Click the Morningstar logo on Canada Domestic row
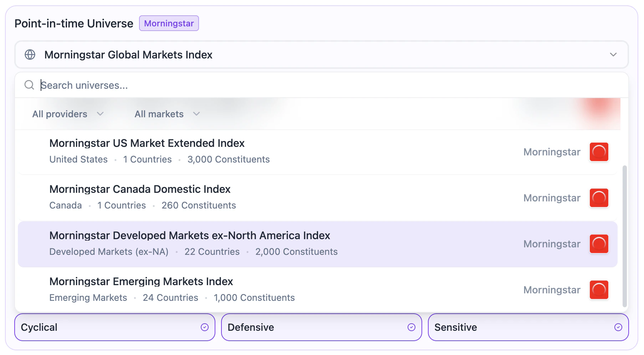This screenshot has height=355, width=644. (x=599, y=198)
